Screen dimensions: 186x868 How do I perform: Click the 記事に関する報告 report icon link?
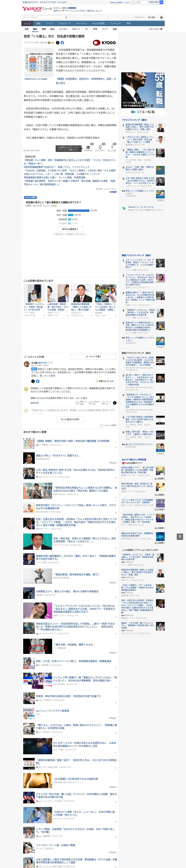31,150
